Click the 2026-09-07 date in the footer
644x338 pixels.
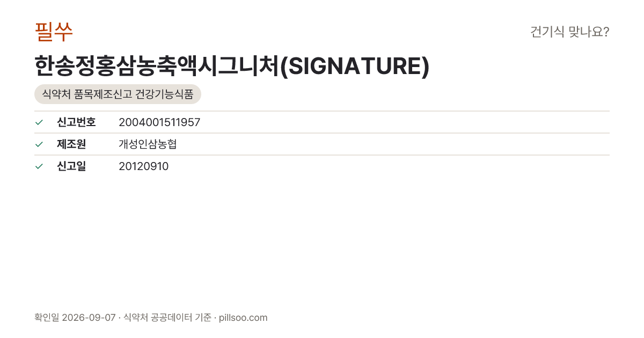89,318
